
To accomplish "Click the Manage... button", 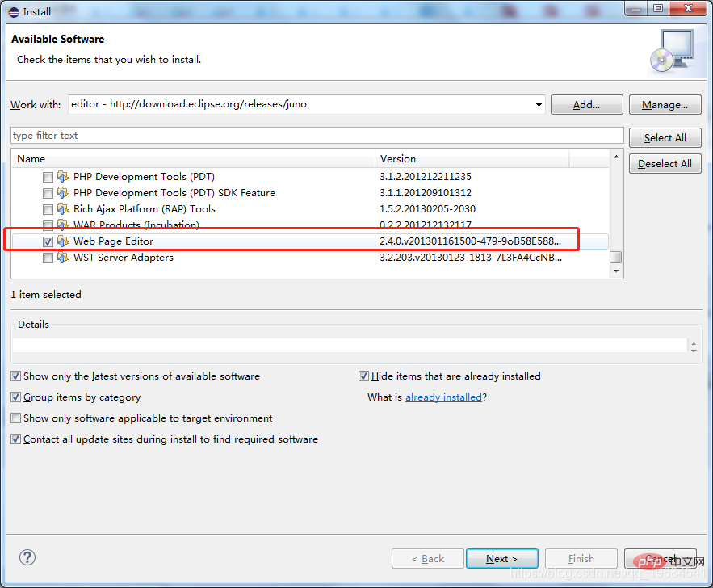I will 665,105.
